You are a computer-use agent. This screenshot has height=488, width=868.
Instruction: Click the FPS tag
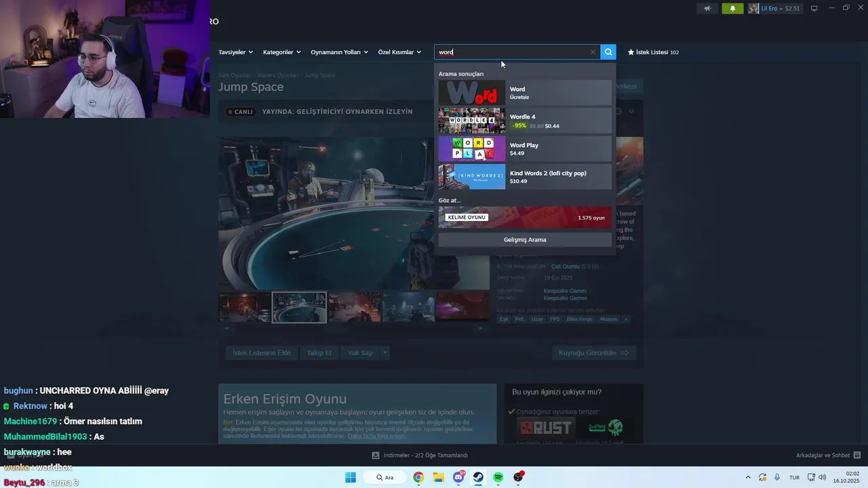tap(555, 319)
